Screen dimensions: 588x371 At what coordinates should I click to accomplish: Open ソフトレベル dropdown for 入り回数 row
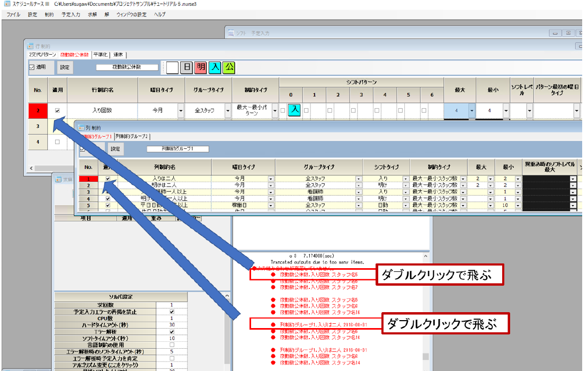[x=530, y=111]
